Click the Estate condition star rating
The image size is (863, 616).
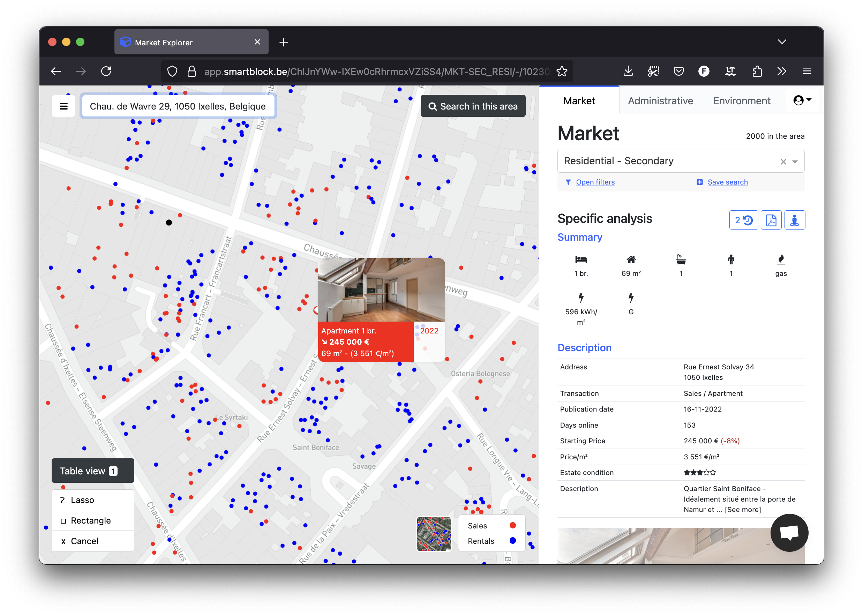pyautogui.click(x=699, y=473)
